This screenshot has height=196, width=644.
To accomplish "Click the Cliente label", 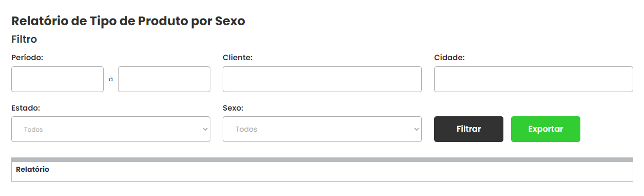I will [238, 58].
